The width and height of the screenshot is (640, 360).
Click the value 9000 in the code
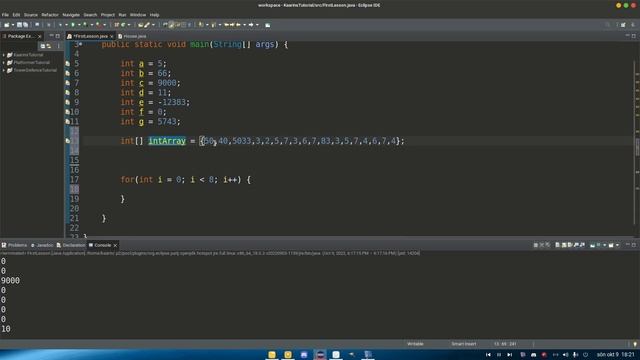coord(167,83)
